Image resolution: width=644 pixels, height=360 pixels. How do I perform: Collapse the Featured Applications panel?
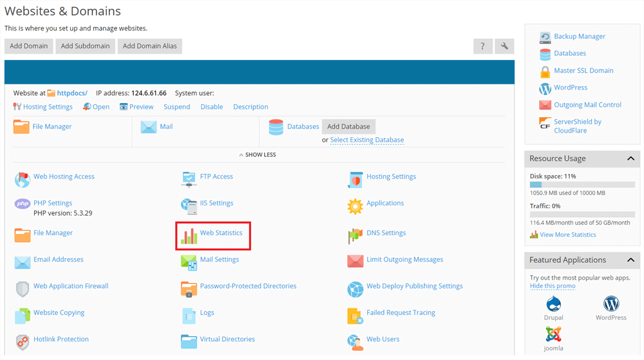[631, 260]
